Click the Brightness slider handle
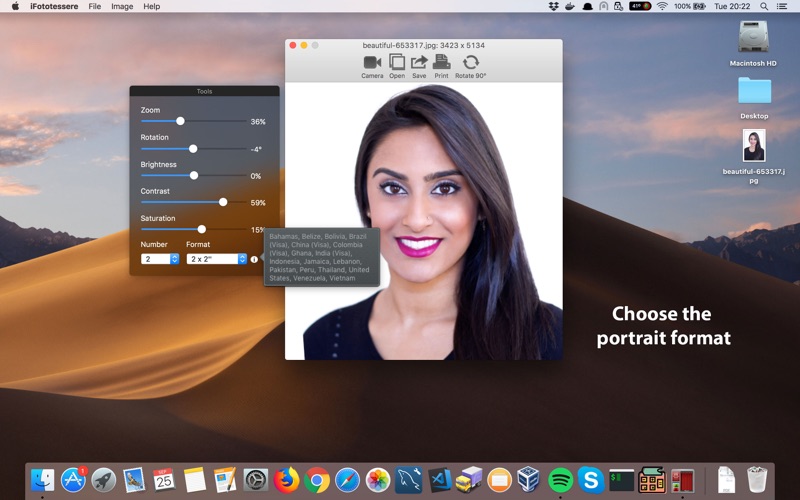Image resolution: width=800 pixels, height=500 pixels. click(x=194, y=176)
